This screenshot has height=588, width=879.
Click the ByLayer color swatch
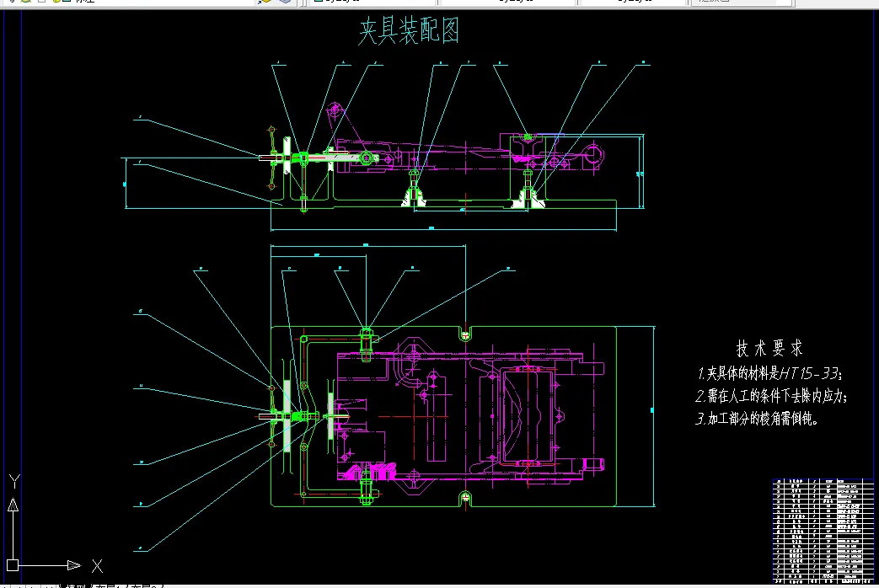click(x=319, y=3)
